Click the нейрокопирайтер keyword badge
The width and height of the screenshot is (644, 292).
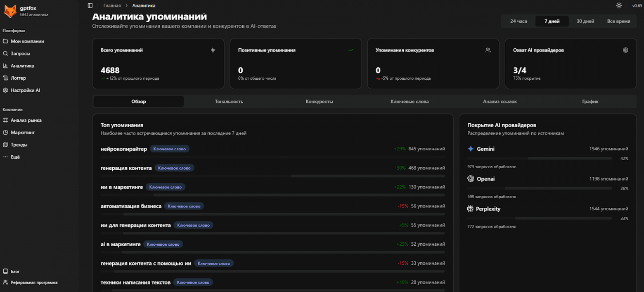(x=170, y=149)
